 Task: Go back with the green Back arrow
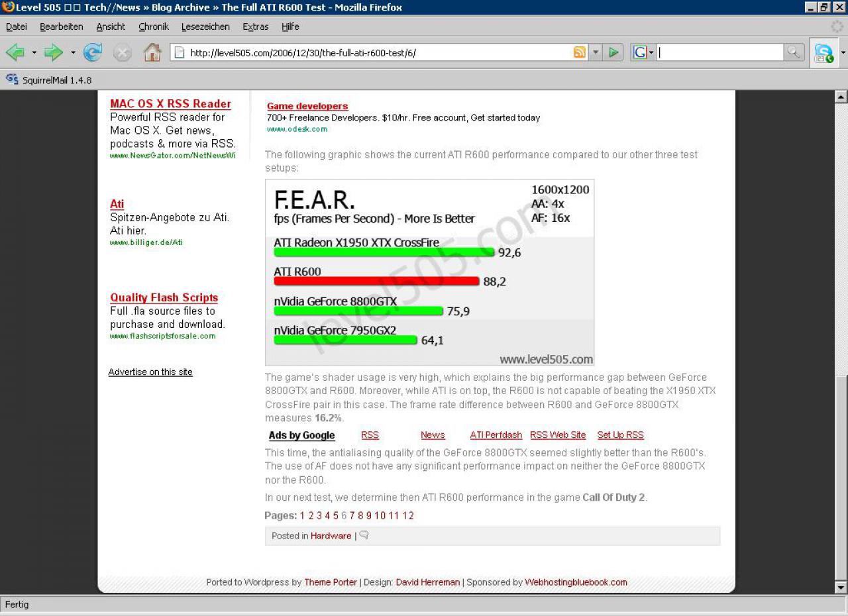15,52
